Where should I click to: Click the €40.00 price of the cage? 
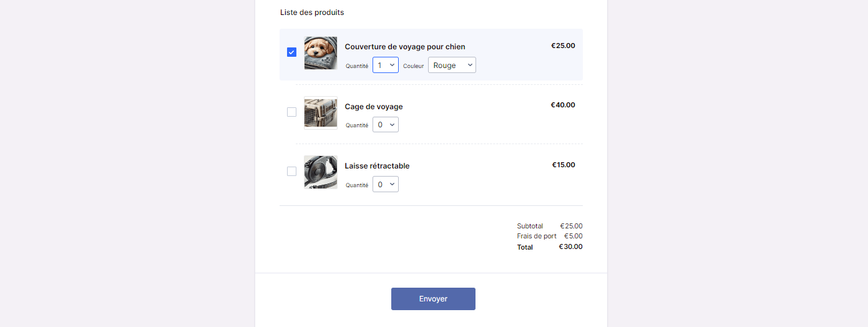(x=563, y=105)
